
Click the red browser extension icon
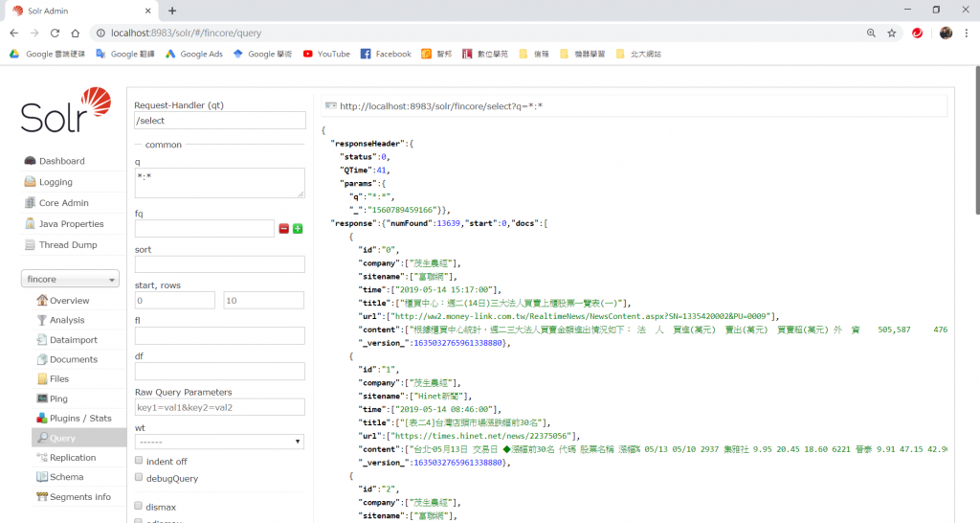pyautogui.click(x=918, y=34)
